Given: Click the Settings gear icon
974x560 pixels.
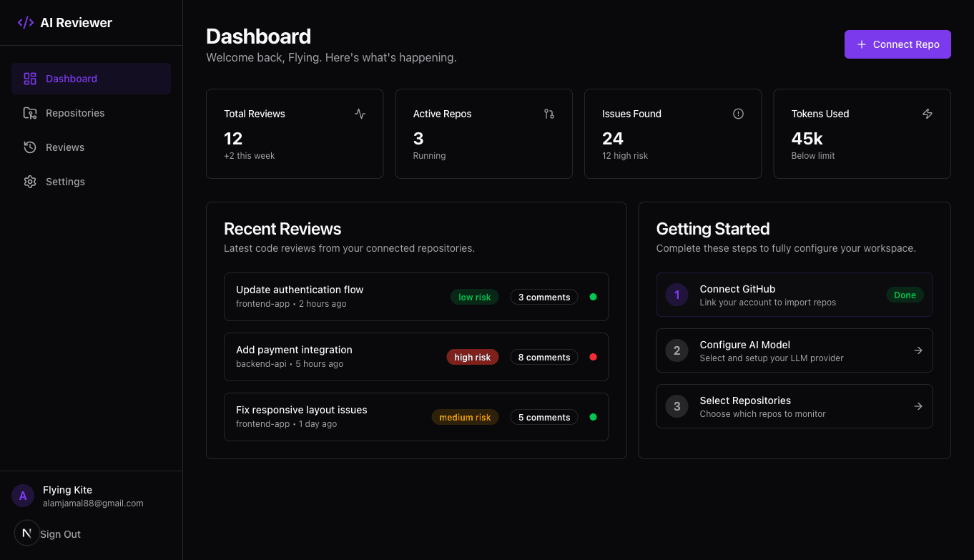Looking at the screenshot, I should click(x=30, y=182).
